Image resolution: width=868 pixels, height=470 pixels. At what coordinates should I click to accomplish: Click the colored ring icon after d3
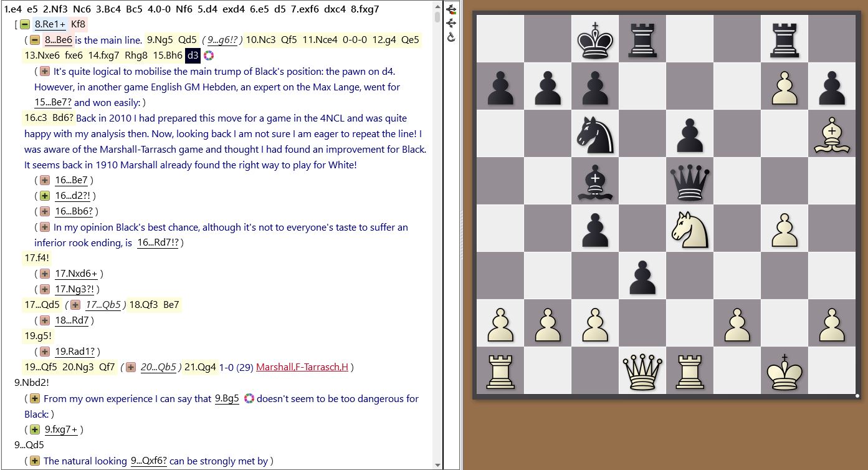[209, 55]
